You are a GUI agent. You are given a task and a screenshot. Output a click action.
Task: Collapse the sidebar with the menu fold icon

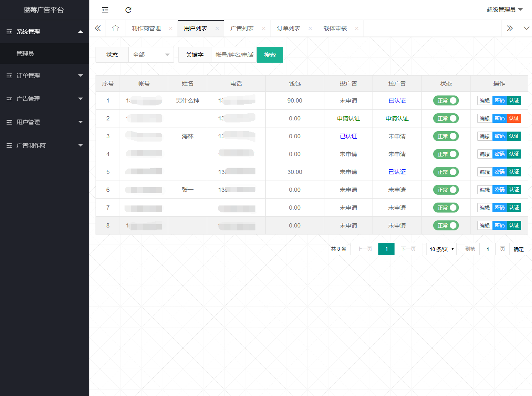(x=105, y=10)
